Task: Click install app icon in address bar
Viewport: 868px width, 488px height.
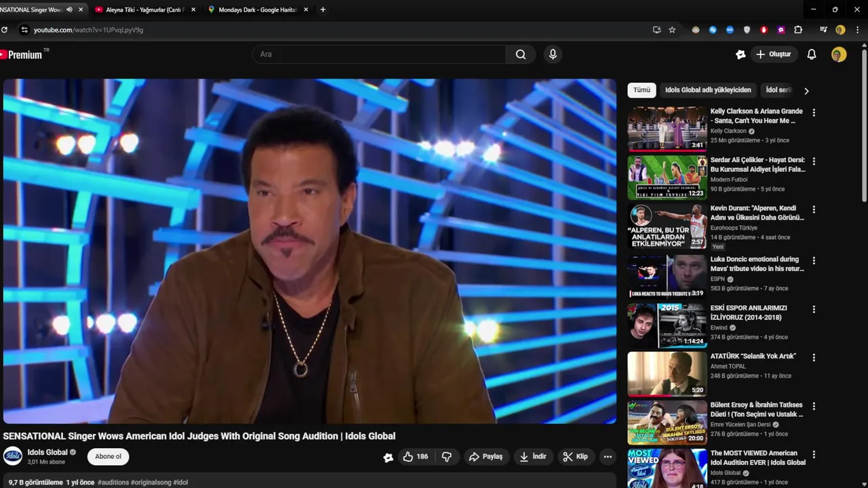Action: coord(656,30)
